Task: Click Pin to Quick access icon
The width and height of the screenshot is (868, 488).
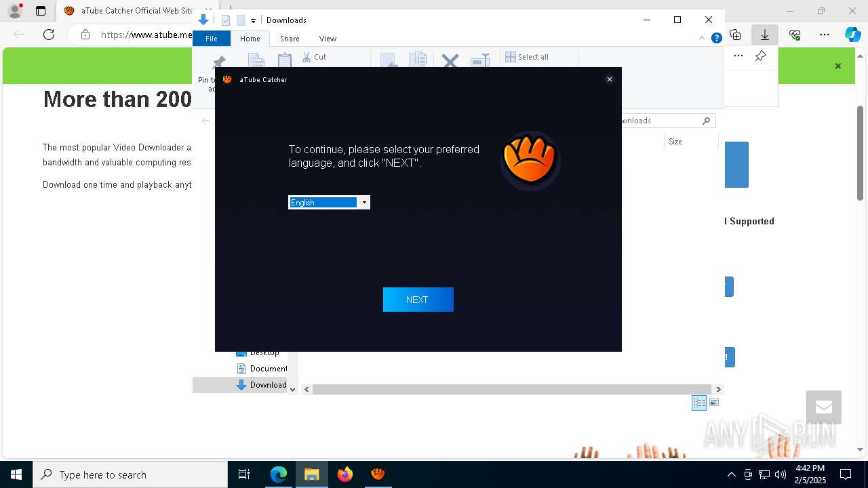Action: pos(218,62)
